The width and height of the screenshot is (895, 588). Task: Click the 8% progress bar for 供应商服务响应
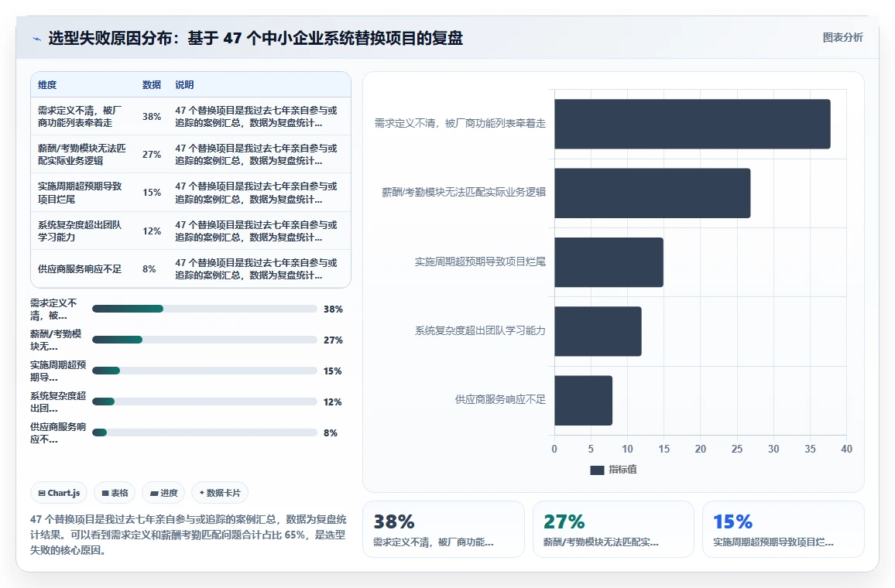(204, 432)
